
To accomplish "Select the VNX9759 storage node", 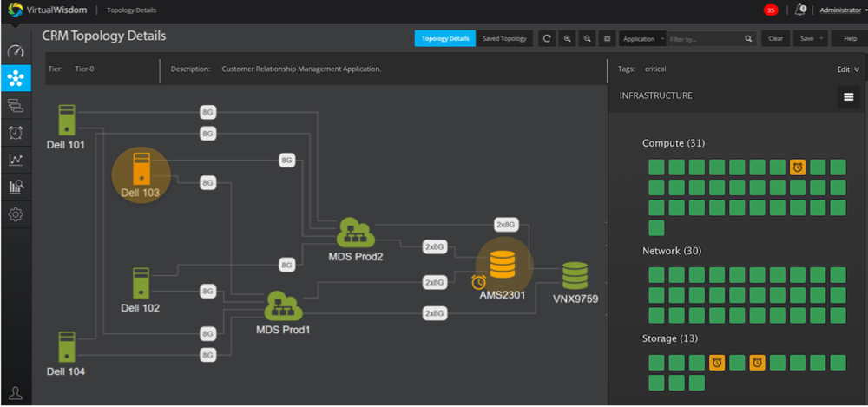I will 575,276.
